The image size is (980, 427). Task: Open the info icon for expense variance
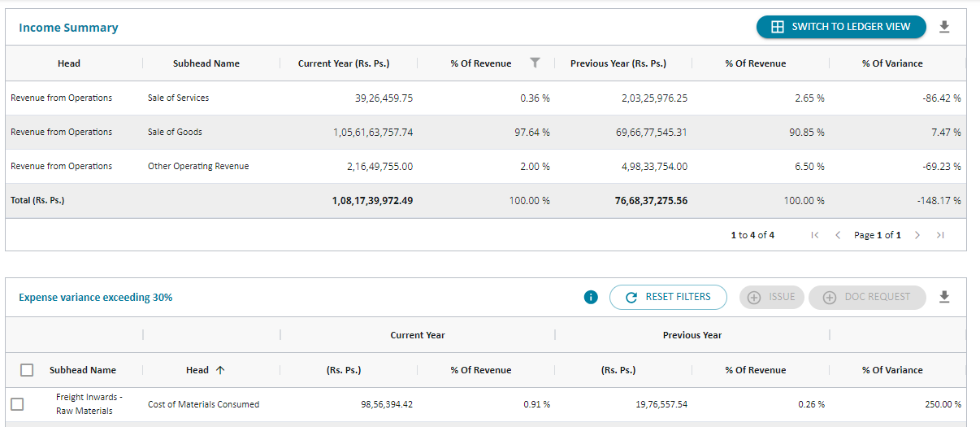tap(592, 298)
